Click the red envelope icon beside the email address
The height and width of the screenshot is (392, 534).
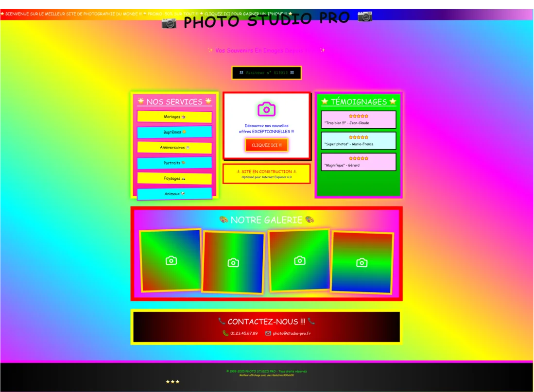tap(267, 333)
